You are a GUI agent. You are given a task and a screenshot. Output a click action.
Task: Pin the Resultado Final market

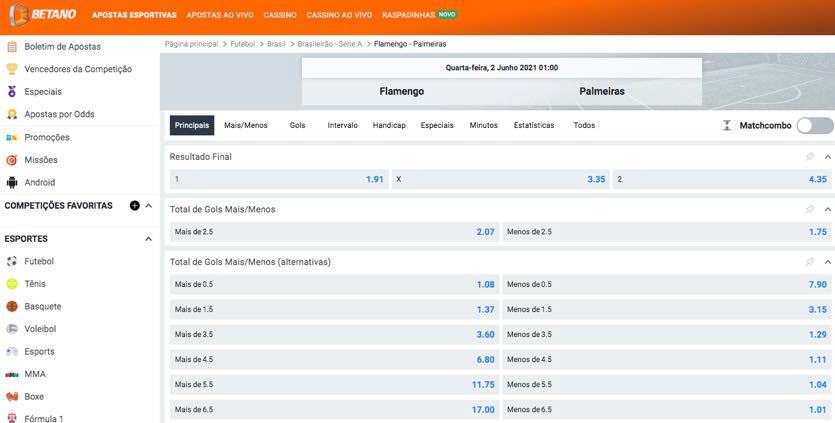tap(810, 157)
